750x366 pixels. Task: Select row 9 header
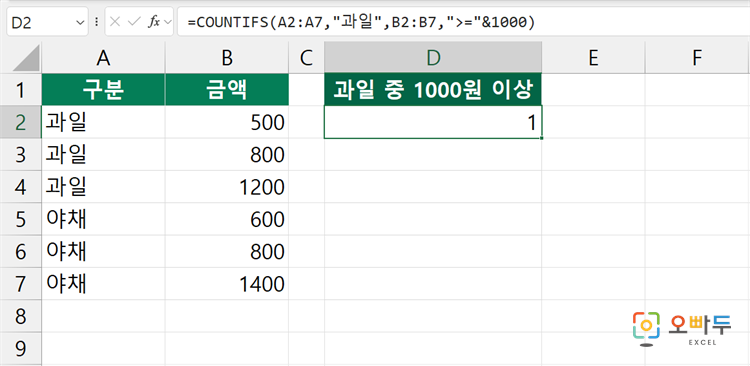tap(21, 349)
